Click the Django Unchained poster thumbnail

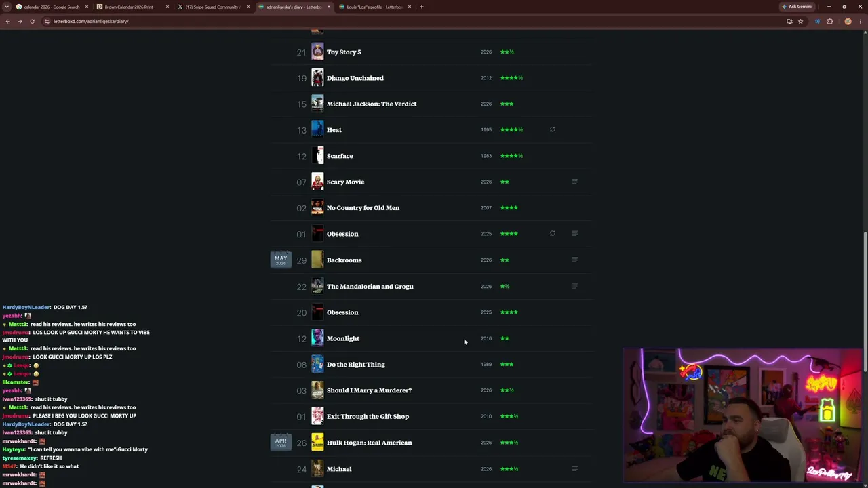click(x=317, y=78)
